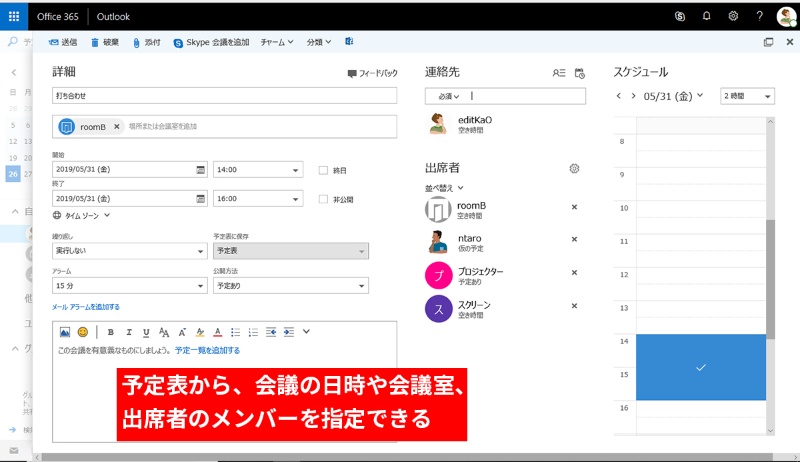Click the Office add-in icon in toolbar
The image size is (800, 462).
349,42
